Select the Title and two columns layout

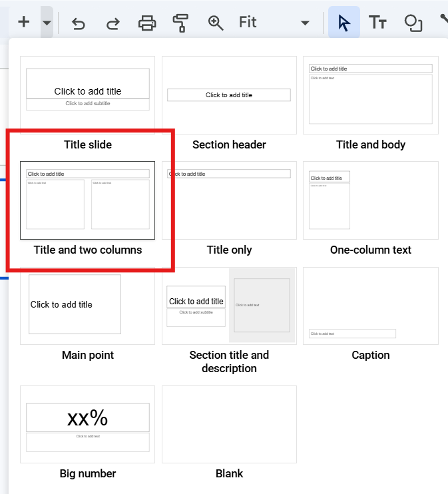[x=88, y=200]
